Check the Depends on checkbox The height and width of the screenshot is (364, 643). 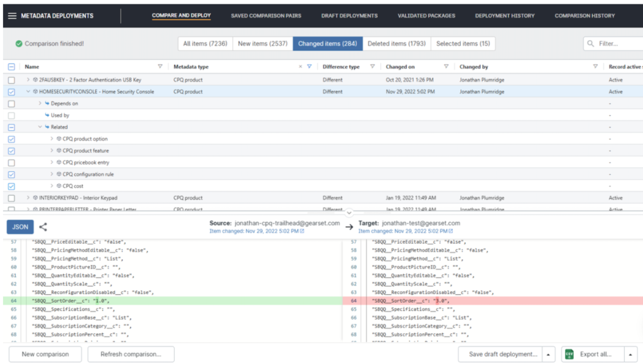[x=11, y=104]
